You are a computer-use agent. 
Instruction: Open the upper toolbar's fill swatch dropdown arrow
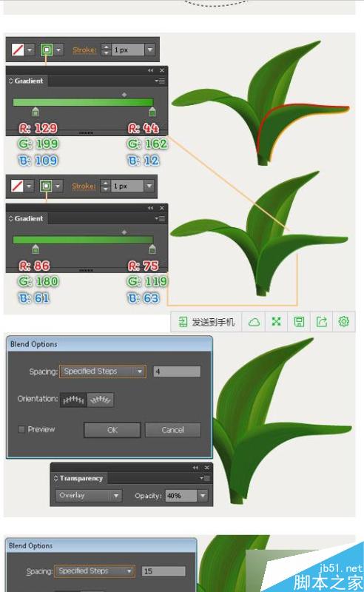click(30, 50)
